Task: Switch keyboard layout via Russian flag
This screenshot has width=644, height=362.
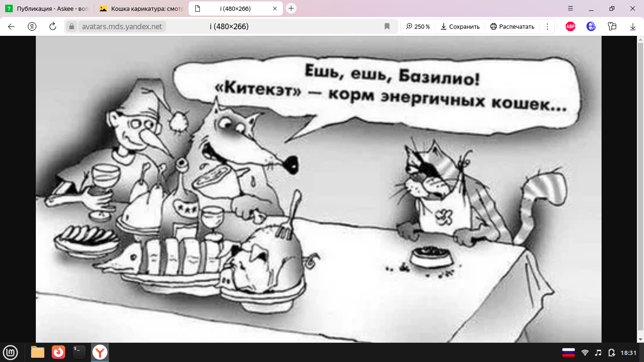Action: point(569,353)
